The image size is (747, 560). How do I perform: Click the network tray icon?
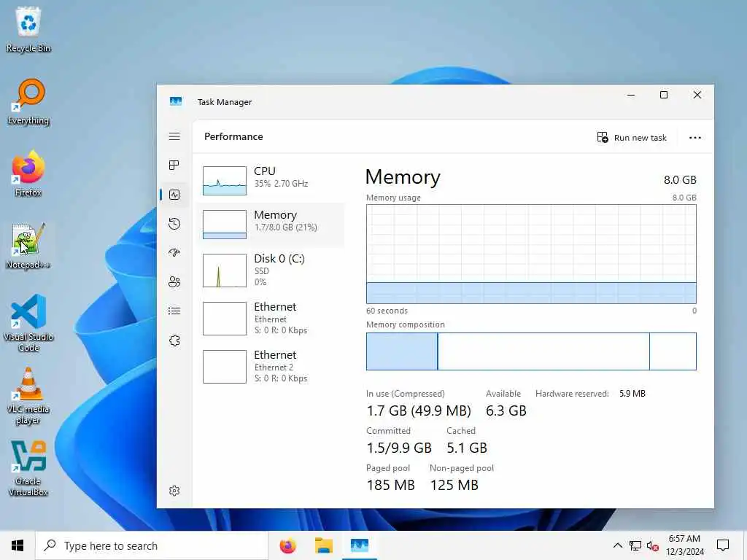[635, 545]
